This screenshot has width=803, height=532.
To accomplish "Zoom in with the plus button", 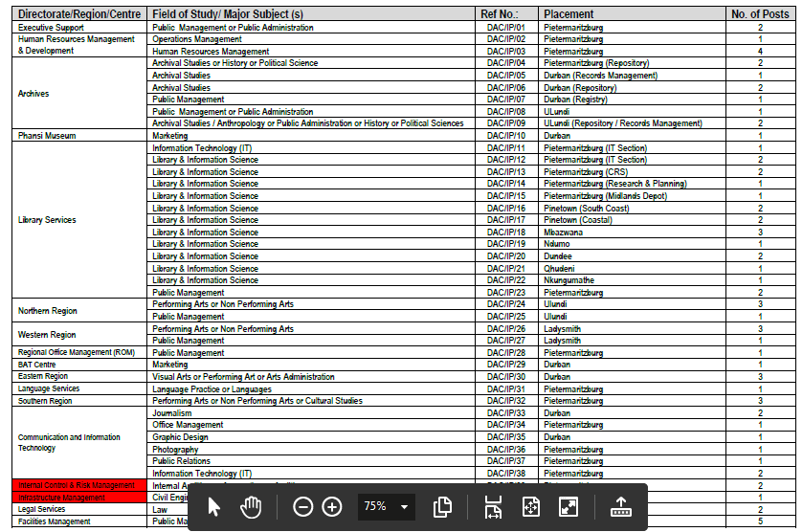I will click(x=332, y=506).
